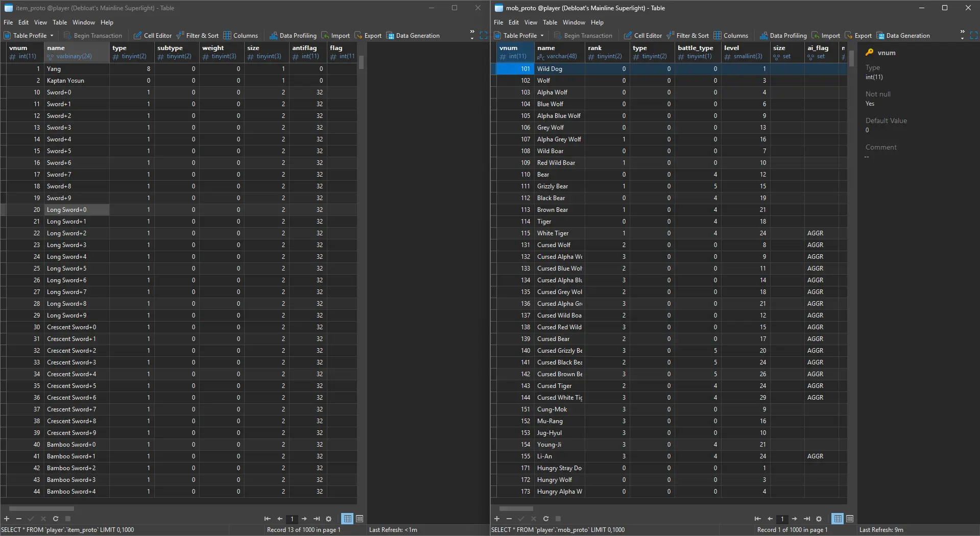Open Columns chooser in item_proto window

pos(241,36)
